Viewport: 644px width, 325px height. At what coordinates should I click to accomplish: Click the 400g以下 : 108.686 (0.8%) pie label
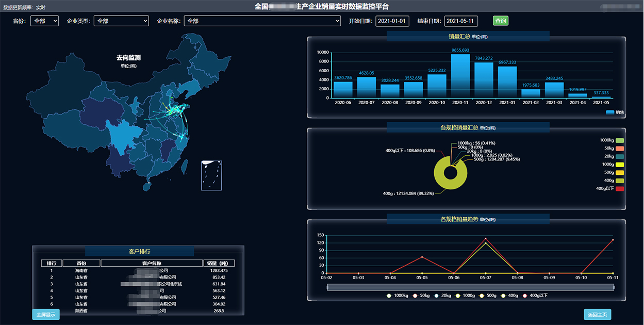[410, 151]
